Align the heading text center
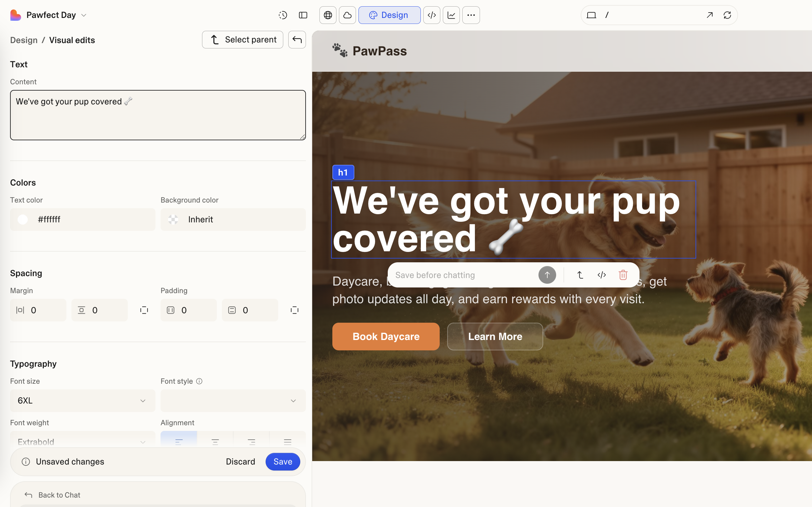 click(215, 441)
